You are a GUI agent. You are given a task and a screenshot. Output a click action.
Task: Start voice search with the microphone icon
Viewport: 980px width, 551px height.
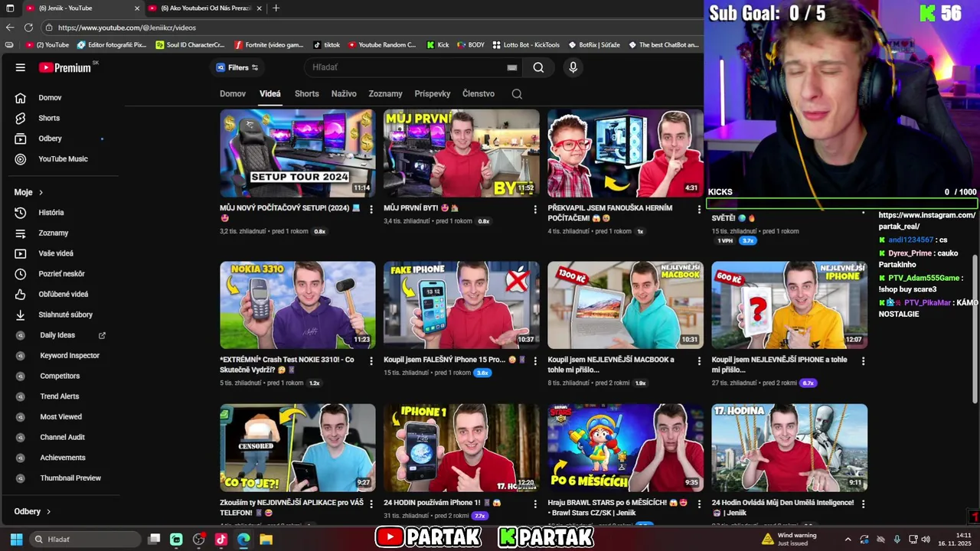(x=573, y=67)
